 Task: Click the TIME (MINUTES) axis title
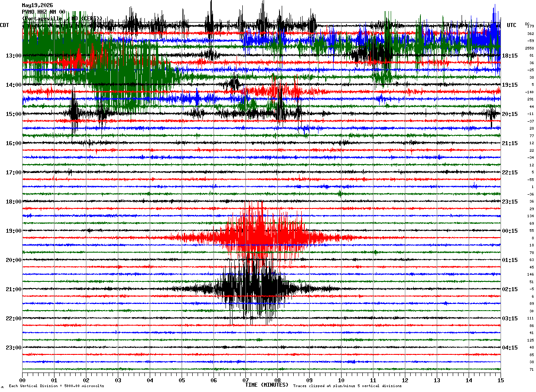coord(267,385)
